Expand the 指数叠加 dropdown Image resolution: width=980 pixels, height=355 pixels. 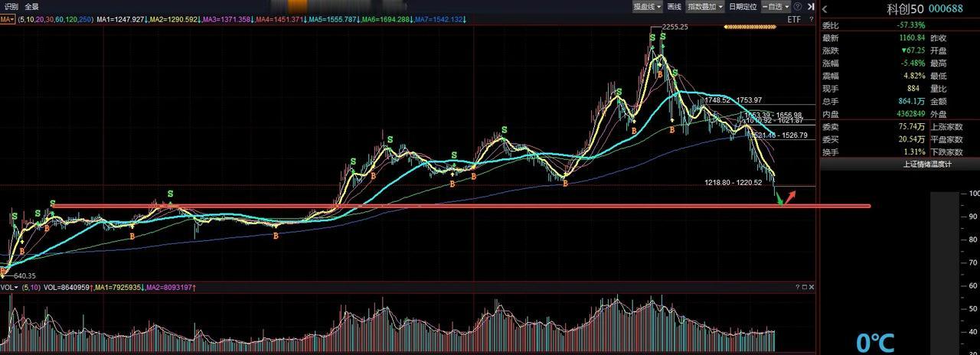(704, 7)
